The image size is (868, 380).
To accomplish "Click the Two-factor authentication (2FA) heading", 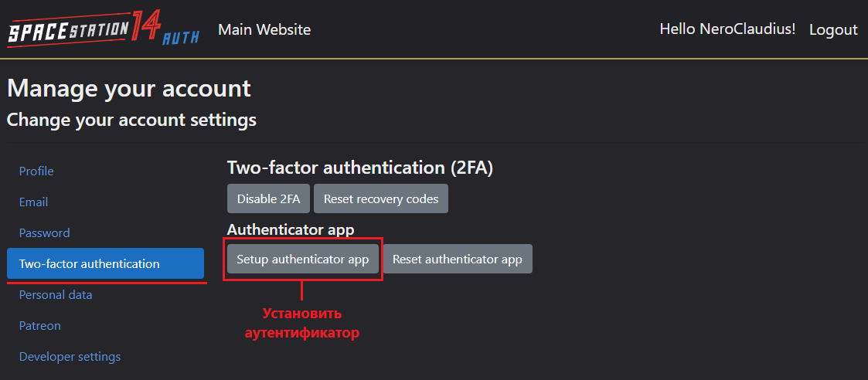I will (360, 168).
